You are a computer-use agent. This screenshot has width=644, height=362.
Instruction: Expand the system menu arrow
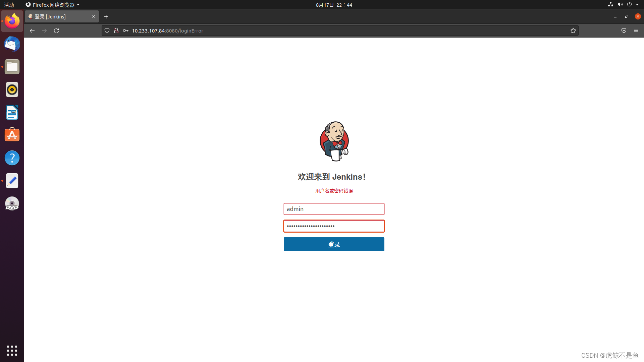click(637, 4)
